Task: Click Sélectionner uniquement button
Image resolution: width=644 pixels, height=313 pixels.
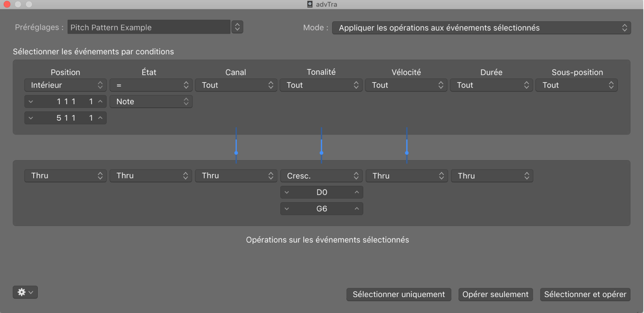Action: click(399, 294)
